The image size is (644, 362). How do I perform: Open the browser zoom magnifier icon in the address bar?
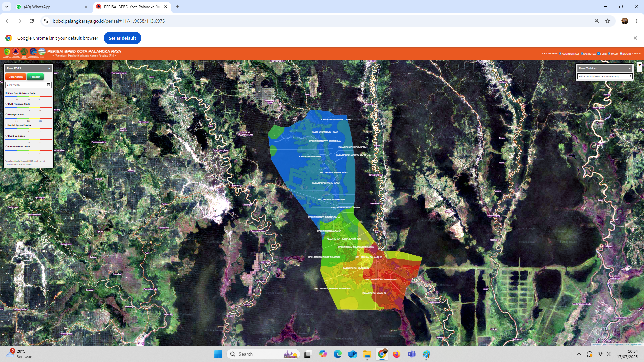[597, 21]
